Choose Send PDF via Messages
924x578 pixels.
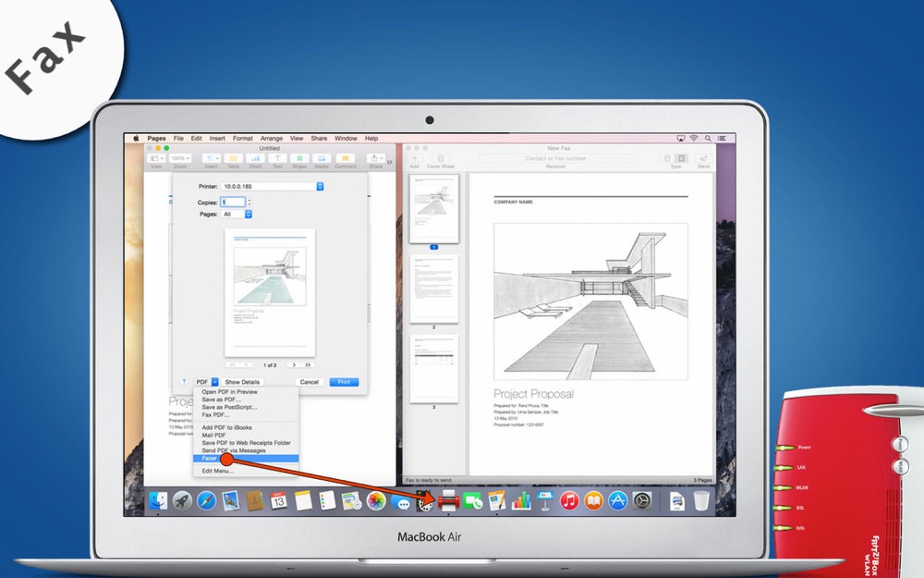click(246, 450)
